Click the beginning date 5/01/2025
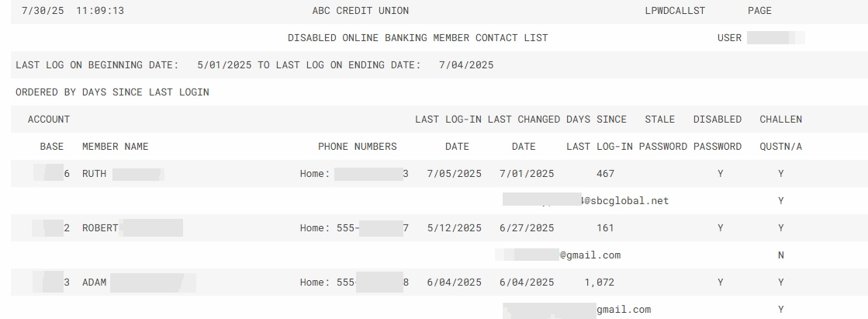The width and height of the screenshot is (868, 319). (x=225, y=65)
